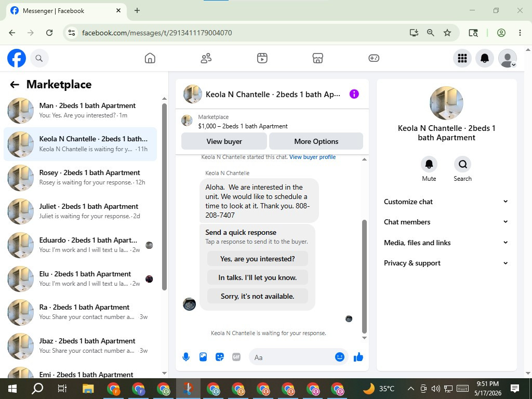Screen dimensions: 532x399
Task: Open the Facebook menu grid icon
Action: pos(462,58)
